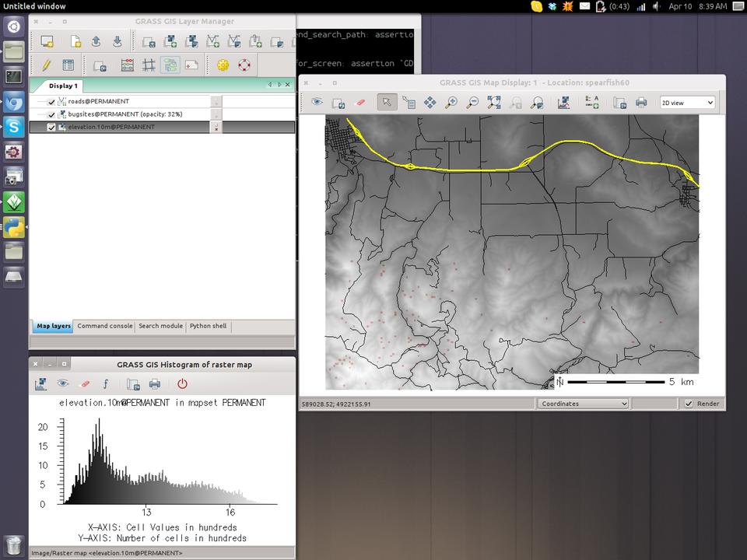The width and height of the screenshot is (747, 560).
Task: Expand the Coordinates status bar dropdown
Action: [x=583, y=404]
